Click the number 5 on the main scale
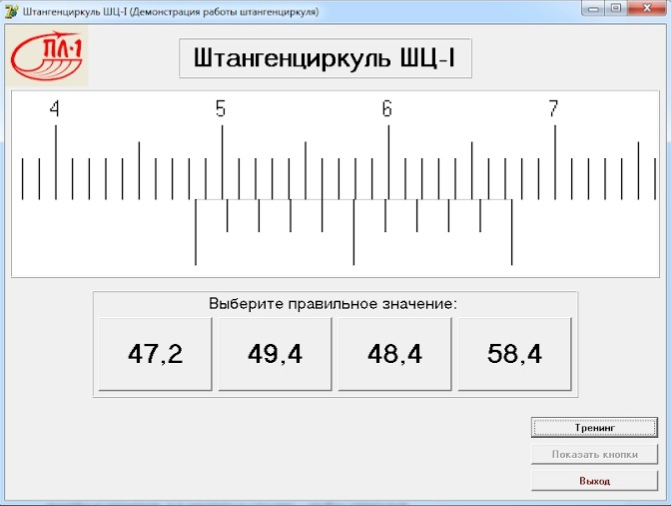This screenshot has width=671, height=506. pos(220,109)
